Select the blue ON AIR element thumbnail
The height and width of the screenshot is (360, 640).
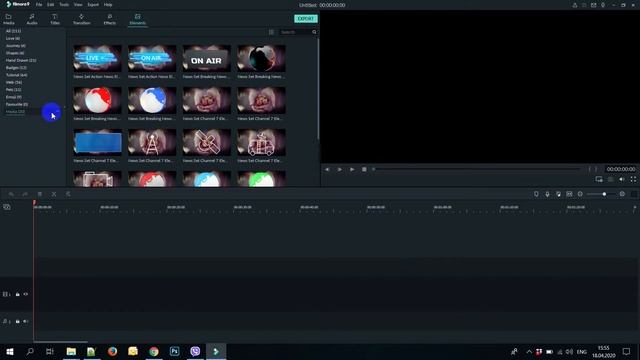[152, 58]
